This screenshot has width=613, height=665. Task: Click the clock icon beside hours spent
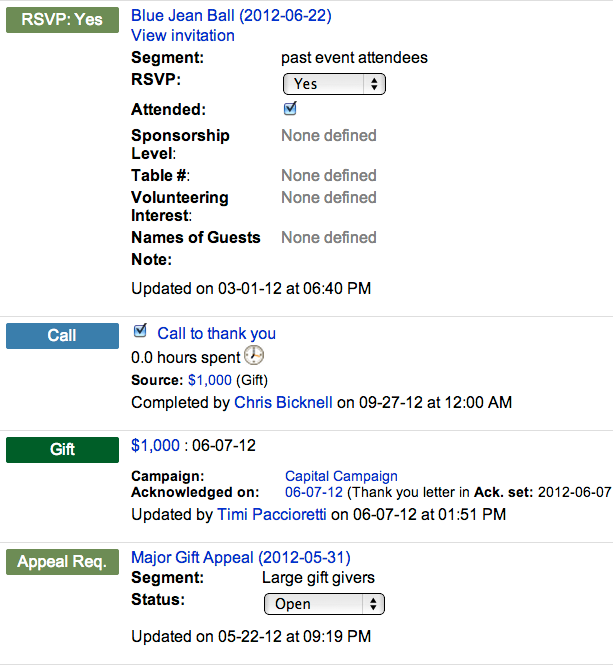[x=254, y=355]
